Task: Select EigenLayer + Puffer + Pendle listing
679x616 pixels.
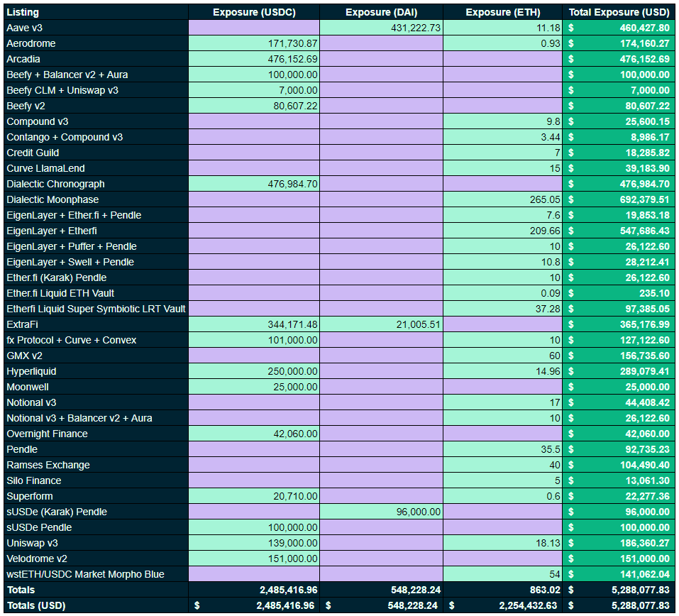Action: [96, 246]
